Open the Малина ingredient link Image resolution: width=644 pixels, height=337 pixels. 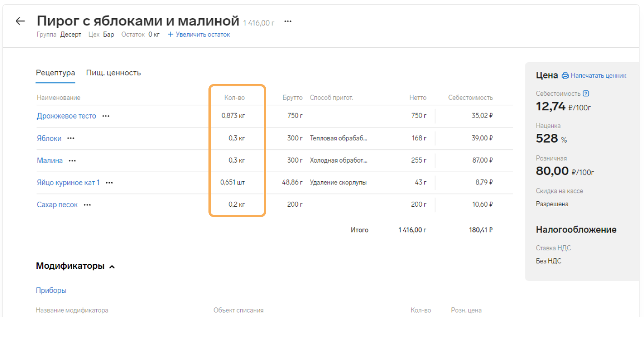tap(50, 161)
